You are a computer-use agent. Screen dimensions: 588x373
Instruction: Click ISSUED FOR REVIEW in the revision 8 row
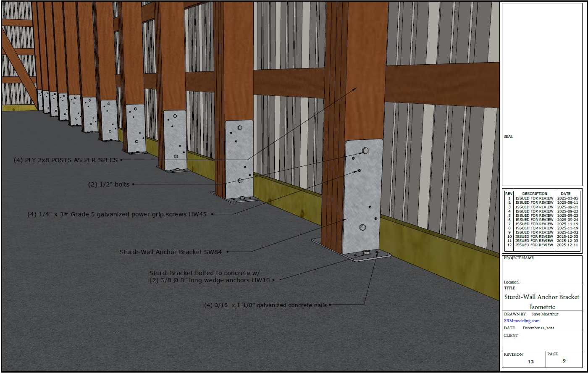(x=534, y=228)
